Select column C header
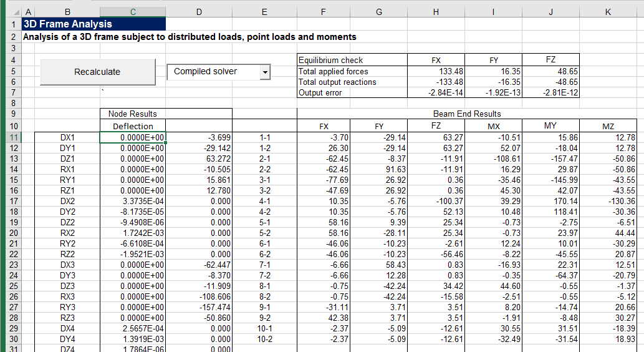Screen dimensions: 644x352 133,12
